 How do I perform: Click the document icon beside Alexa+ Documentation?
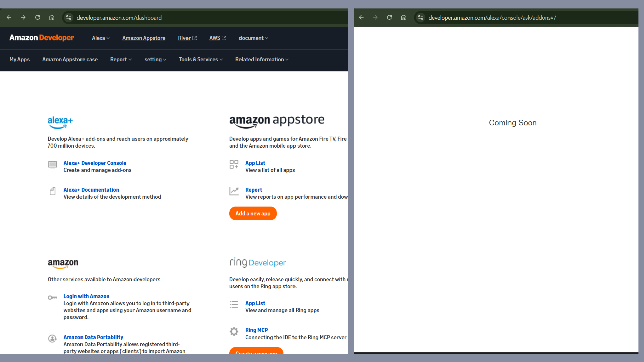point(52,191)
